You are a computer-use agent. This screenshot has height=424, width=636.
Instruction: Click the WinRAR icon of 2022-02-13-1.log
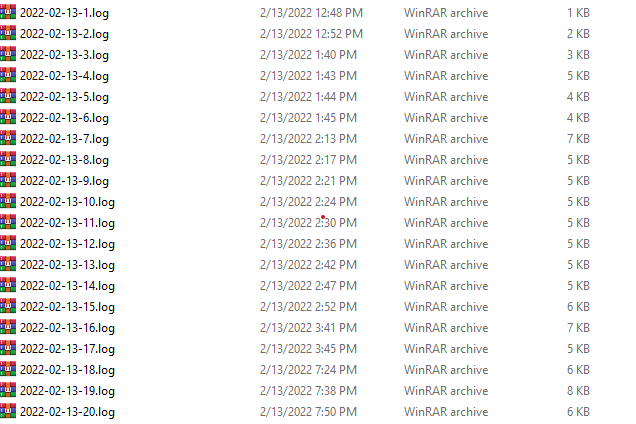point(8,12)
